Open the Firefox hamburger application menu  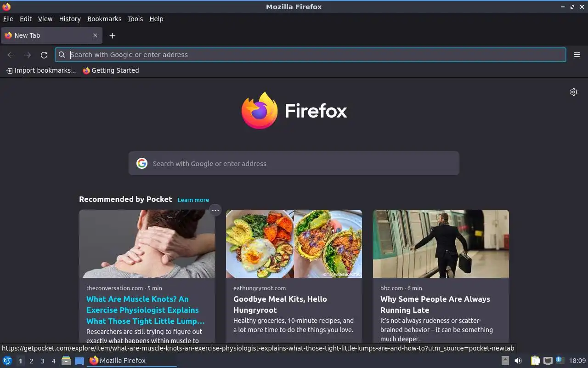577,55
